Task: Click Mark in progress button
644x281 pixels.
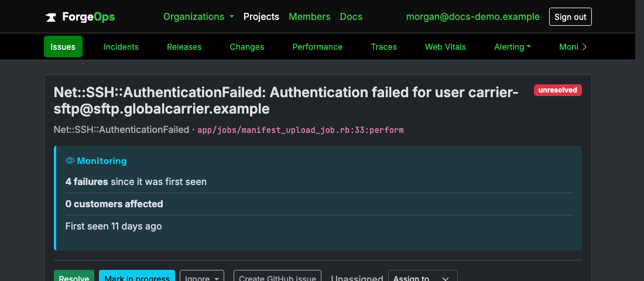Action: pyautogui.click(x=137, y=276)
